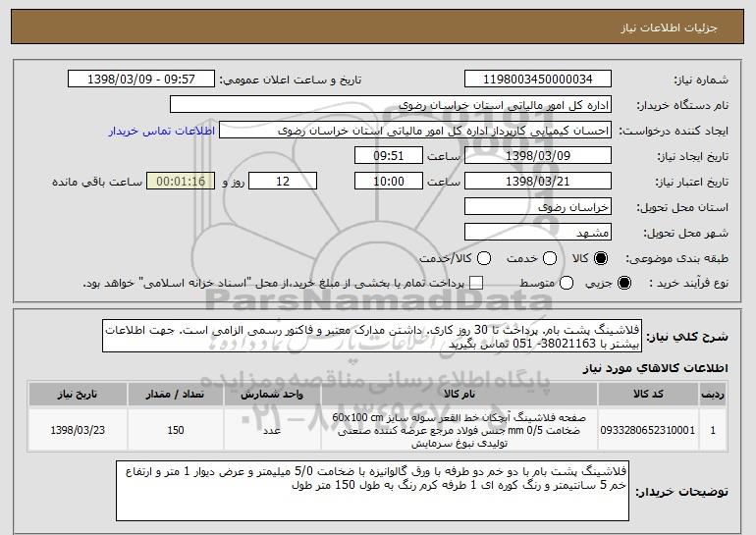The image size is (756, 535).
Task: Select the خدمت radio button
Action: tap(549, 258)
